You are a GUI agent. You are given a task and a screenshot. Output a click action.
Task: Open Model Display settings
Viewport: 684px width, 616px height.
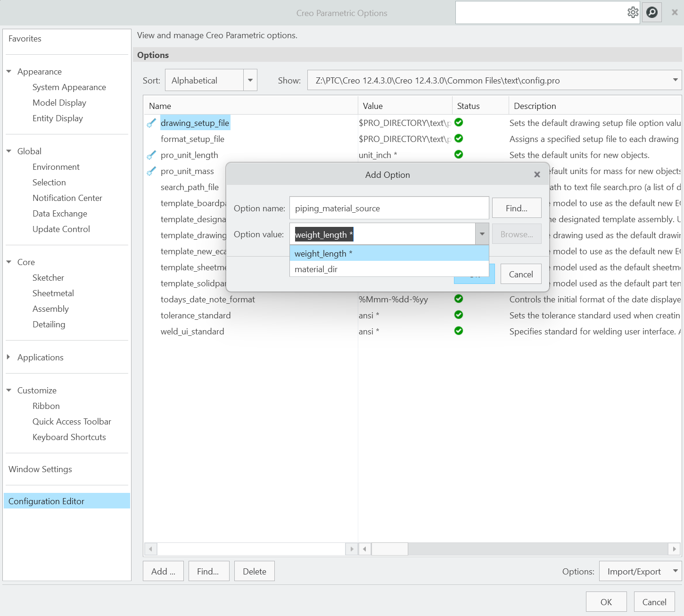[x=59, y=103]
